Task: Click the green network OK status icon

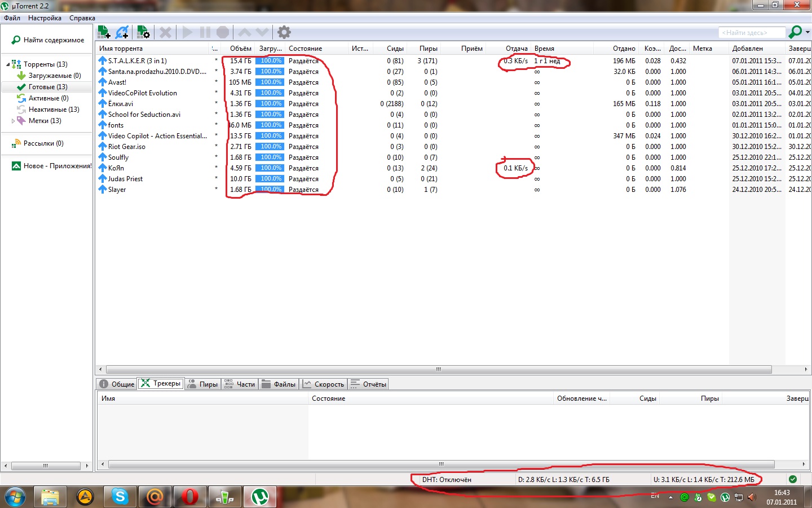Action: pyautogui.click(x=793, y=479)
